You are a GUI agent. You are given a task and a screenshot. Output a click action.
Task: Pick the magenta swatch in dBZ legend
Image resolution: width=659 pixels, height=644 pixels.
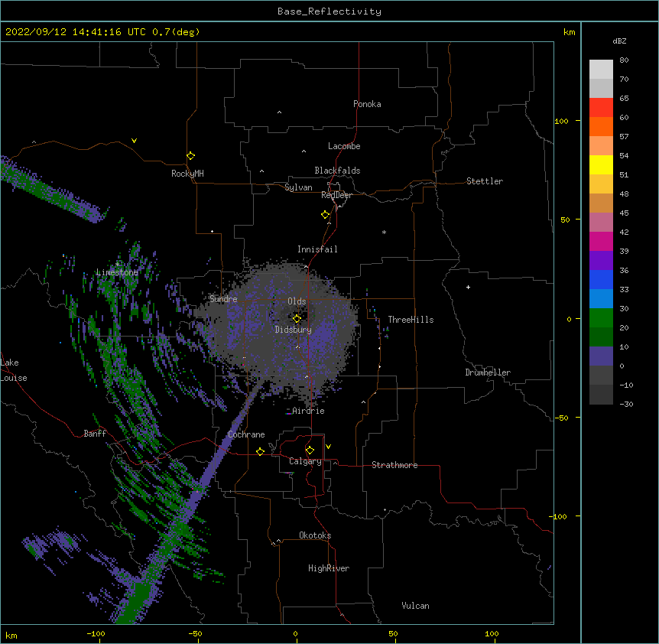601,241
